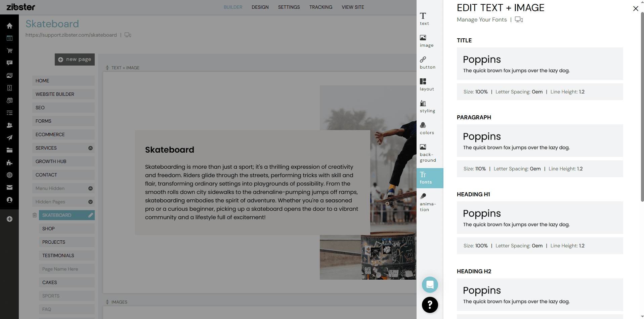
Task: Click View Site in top navigation
Action: pyautogui.click(x=353, y=7)
